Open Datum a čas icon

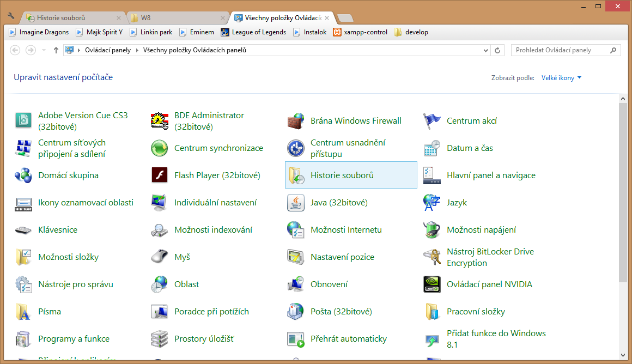click(x=432, y=148)
